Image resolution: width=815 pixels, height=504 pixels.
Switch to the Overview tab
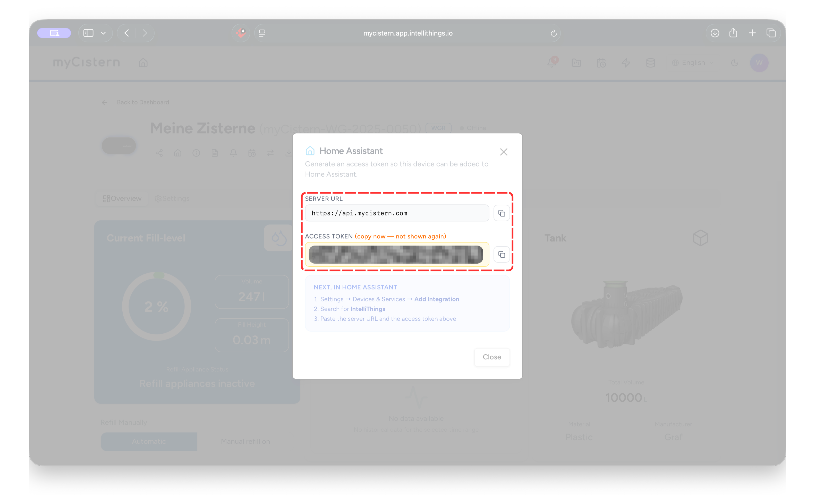[122, 199]
